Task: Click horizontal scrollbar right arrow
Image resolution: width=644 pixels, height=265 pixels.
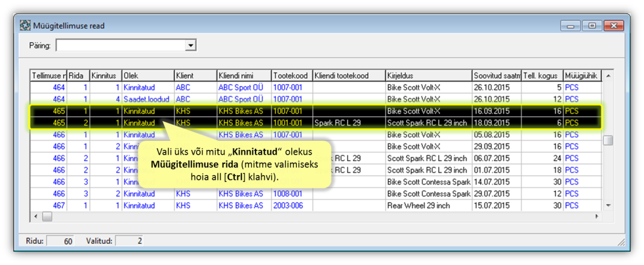Action: coord(597,216)
